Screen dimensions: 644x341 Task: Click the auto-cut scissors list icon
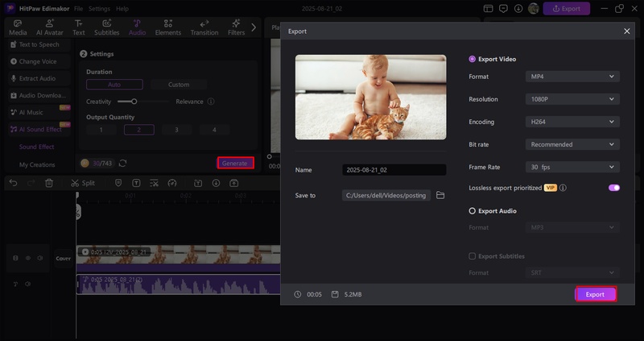coord(154,183)
